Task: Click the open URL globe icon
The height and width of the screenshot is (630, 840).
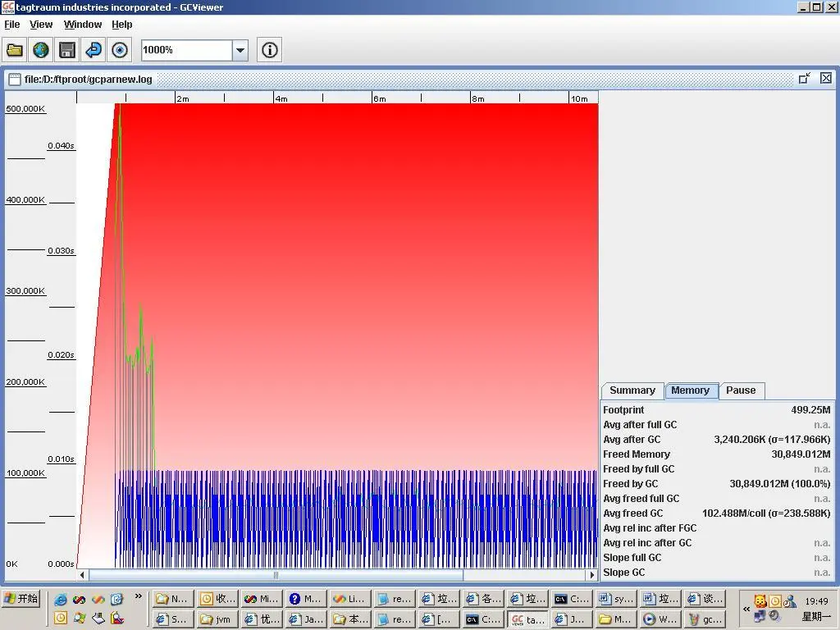Action: point(41,50)
